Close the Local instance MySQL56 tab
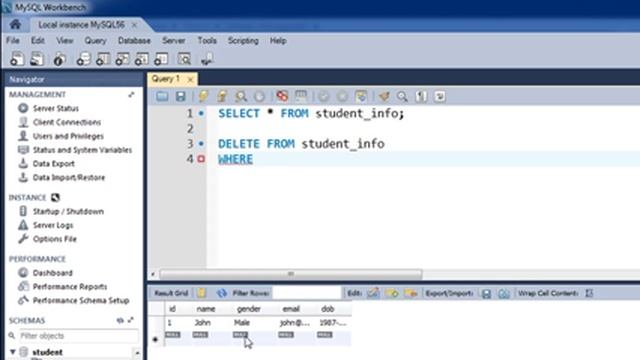640x360 pixels. tap(134, 25)
